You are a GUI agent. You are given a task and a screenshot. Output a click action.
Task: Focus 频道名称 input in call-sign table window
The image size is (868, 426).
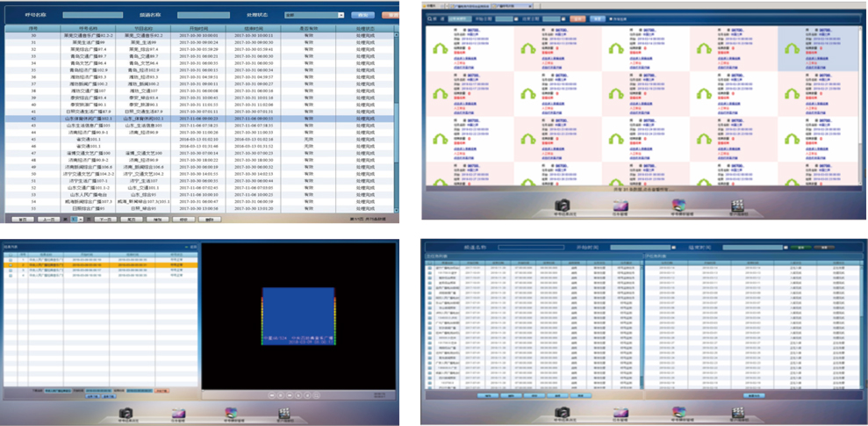(x=203, y=15)
